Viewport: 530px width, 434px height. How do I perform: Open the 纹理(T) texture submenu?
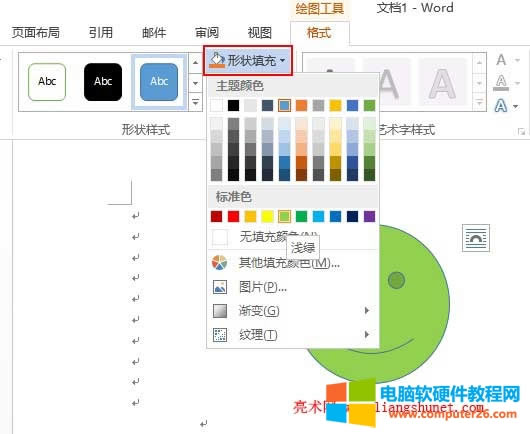[x=293, y=335]
